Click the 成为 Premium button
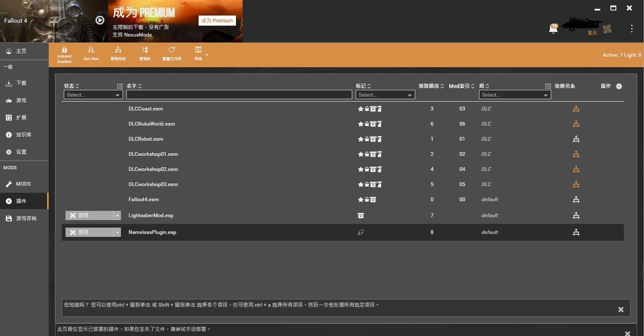This screenshot has height=336, width=644. [x=217, y=20]
